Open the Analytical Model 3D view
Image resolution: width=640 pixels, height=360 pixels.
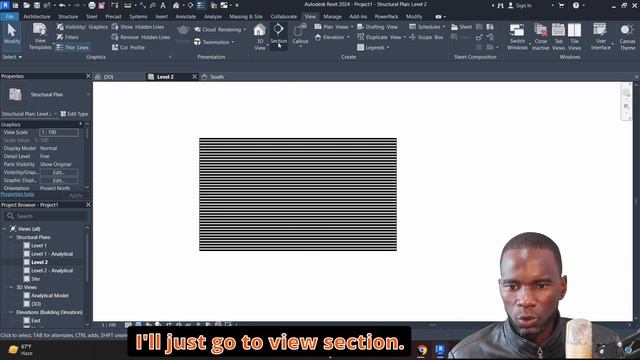click(x=50, y=296)
